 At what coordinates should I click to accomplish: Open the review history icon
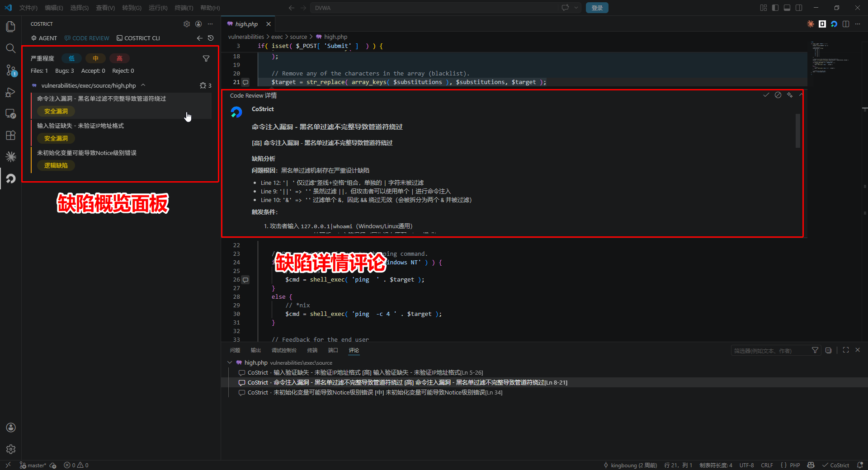(x=211, y=38)
